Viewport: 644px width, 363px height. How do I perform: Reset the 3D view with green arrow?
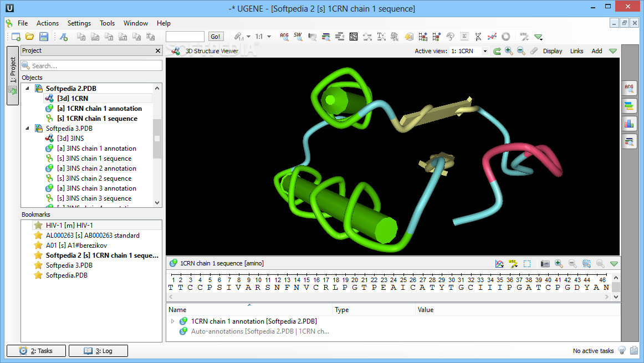(x=497, y=51)
